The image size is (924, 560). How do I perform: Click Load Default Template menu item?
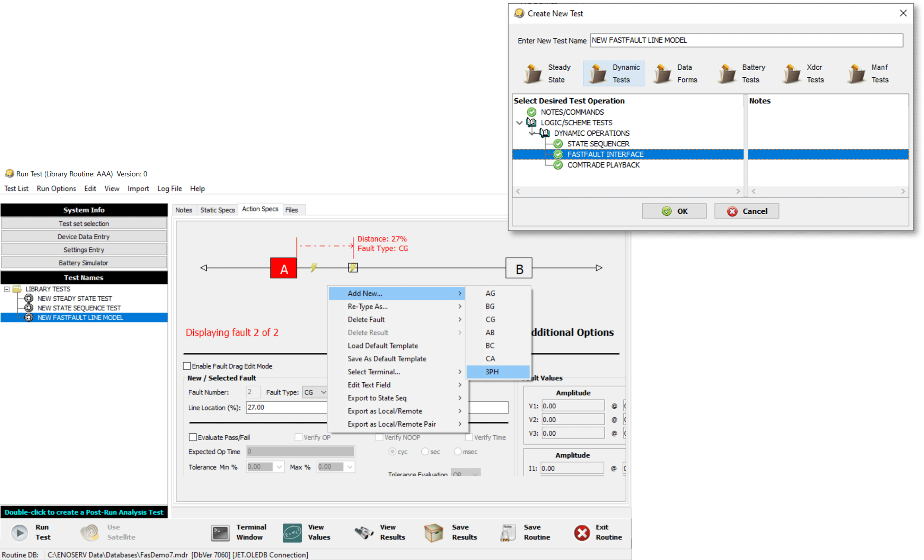[x=397, y=346]
